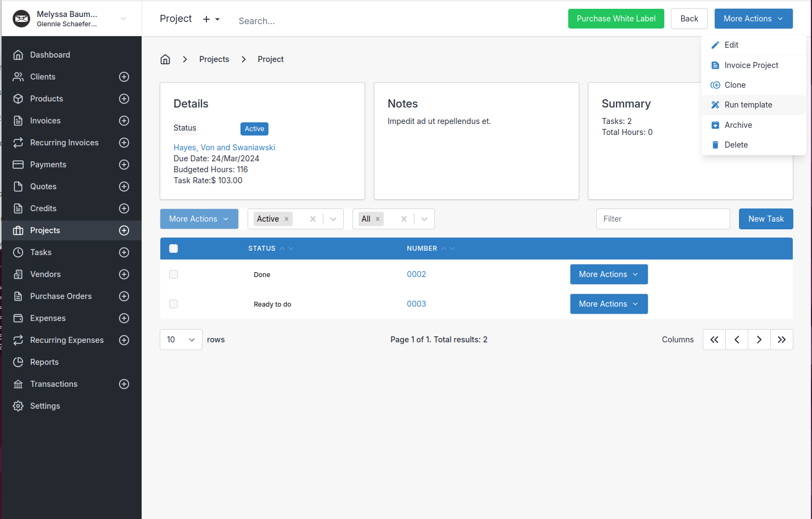
Task: Go to next page arrow
Action: (759, 340)
